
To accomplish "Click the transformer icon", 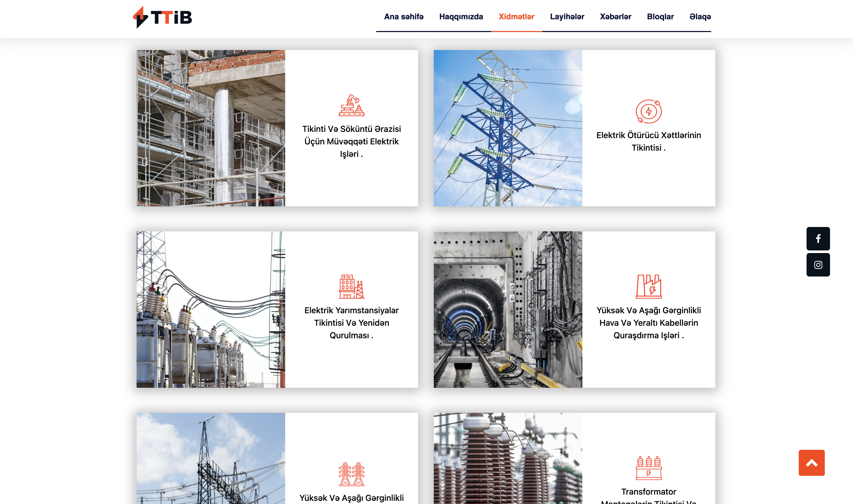I will point(648,468).
